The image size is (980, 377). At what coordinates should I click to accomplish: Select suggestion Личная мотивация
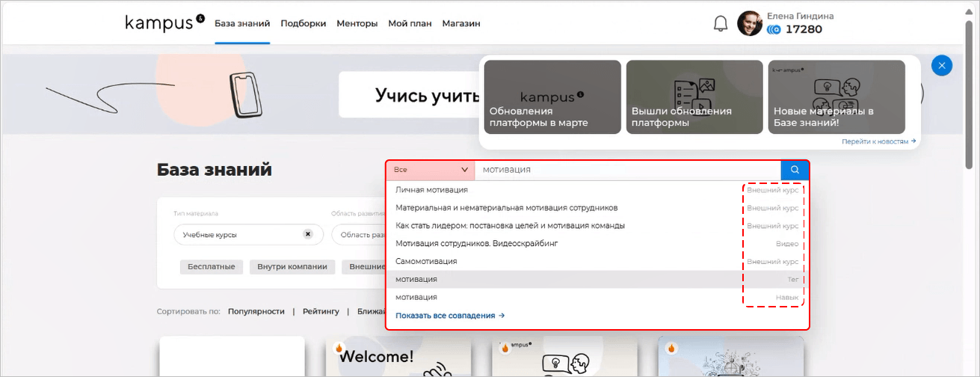point(597,190)
